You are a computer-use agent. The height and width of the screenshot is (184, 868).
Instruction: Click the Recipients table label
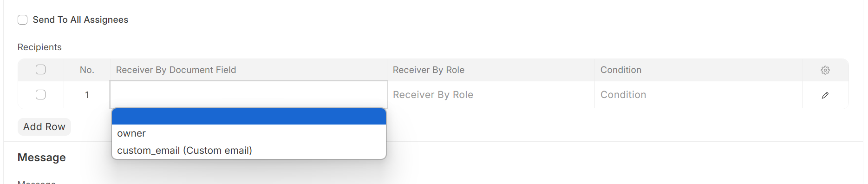39,47
